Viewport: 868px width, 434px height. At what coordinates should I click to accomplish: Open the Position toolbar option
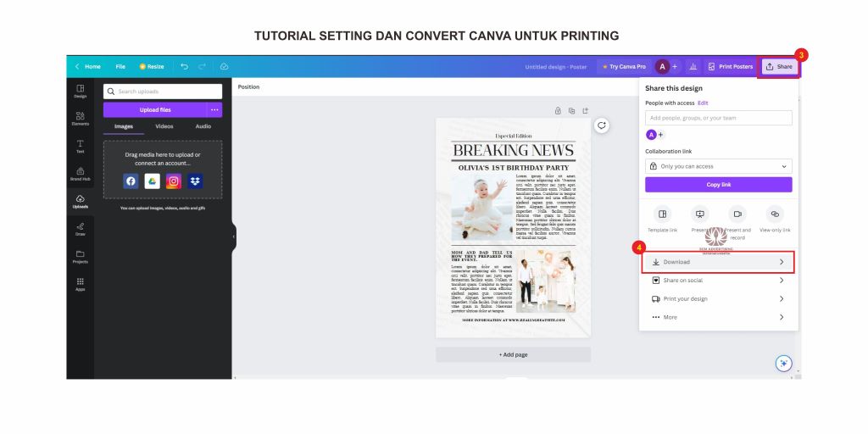248,87
